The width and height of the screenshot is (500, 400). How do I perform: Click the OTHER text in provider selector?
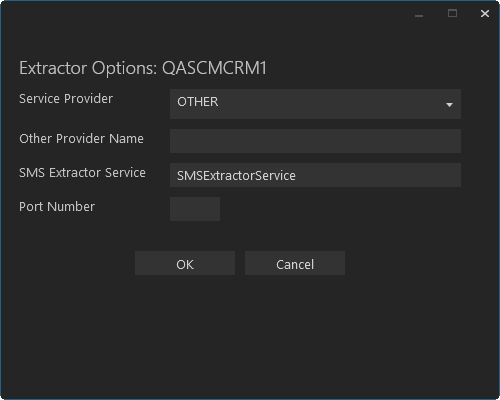tap(198, 102)
